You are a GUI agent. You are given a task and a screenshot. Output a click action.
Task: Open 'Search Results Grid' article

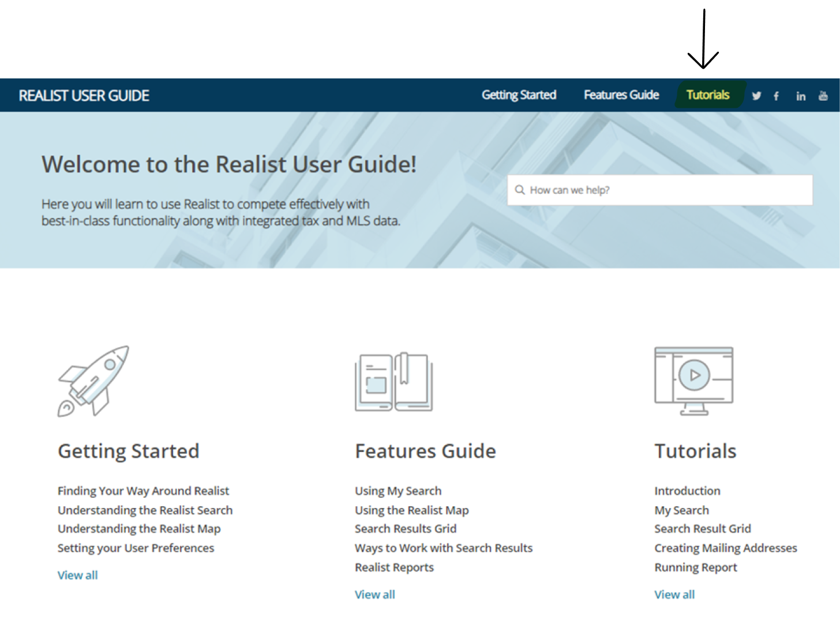[406, 529]
